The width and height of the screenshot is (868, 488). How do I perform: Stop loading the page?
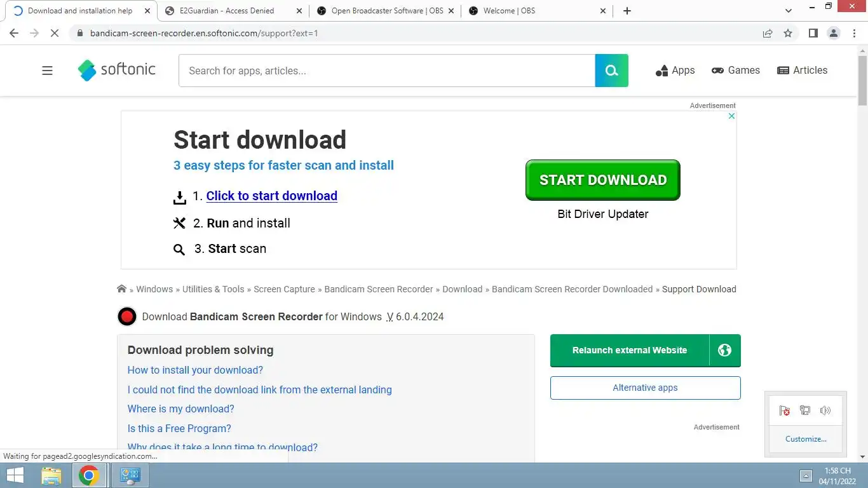(55, 33)
